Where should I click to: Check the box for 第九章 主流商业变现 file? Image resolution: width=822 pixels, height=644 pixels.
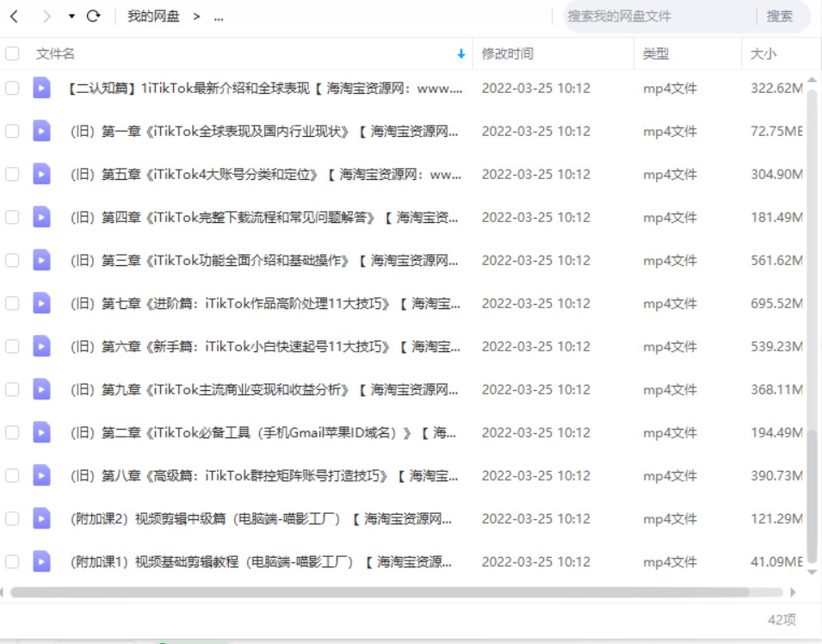(x=12, y=389)
